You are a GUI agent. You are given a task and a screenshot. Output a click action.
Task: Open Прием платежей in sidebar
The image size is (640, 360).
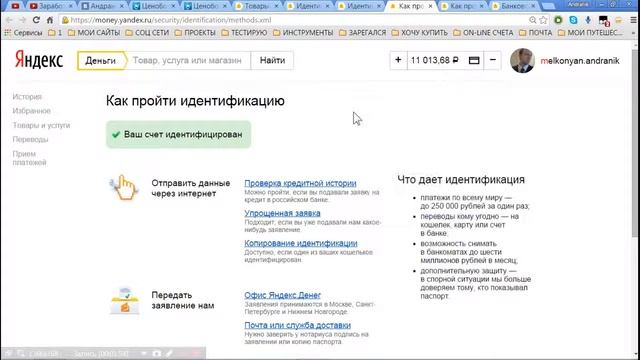[29, 158]
